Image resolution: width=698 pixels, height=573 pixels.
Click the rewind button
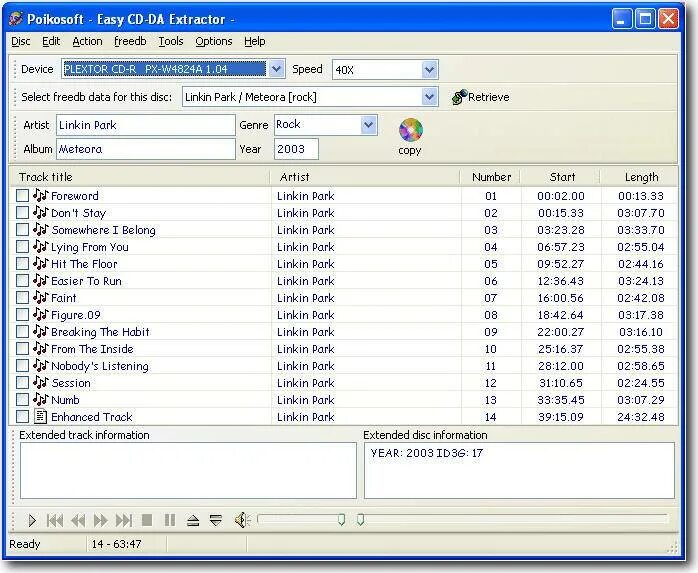[x=78, y=520]
